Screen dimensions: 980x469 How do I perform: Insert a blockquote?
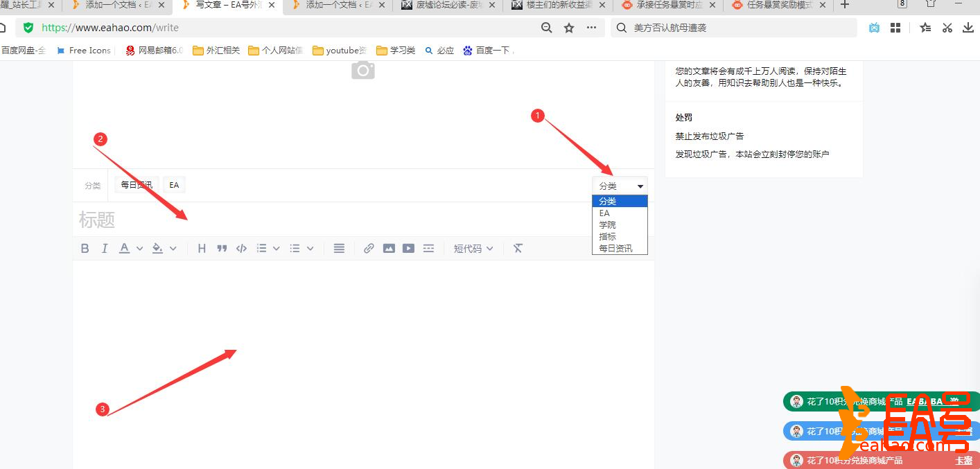point(222,248)
